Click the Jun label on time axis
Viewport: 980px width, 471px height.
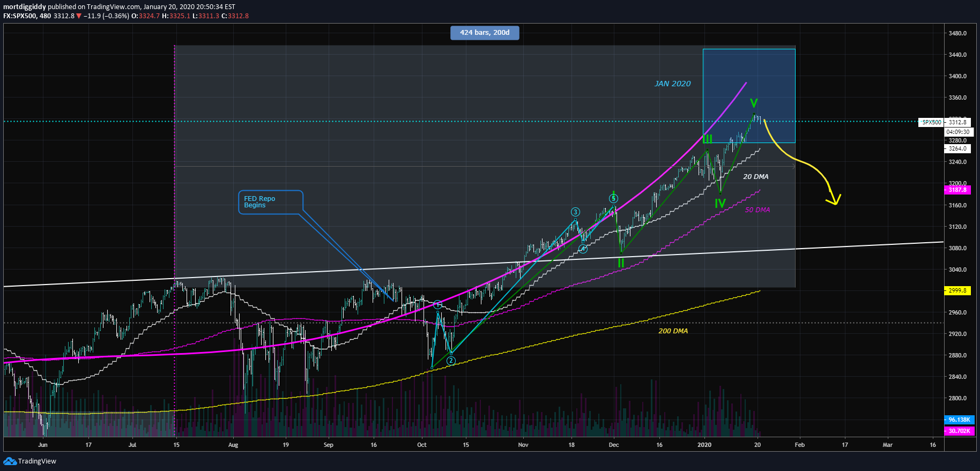(x=43, y=445)
